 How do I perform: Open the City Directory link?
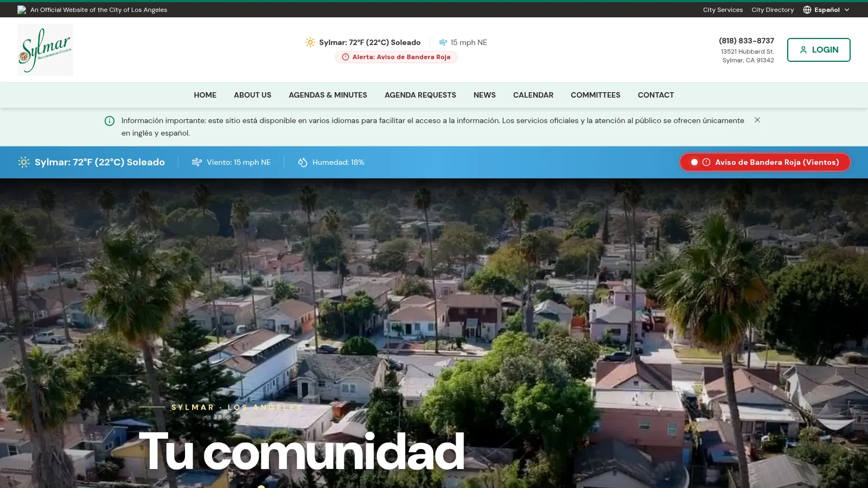(773, 10)
